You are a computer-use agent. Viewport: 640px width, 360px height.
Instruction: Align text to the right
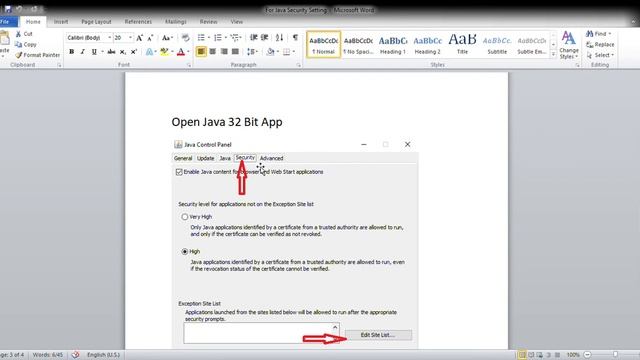click(224, 52)
